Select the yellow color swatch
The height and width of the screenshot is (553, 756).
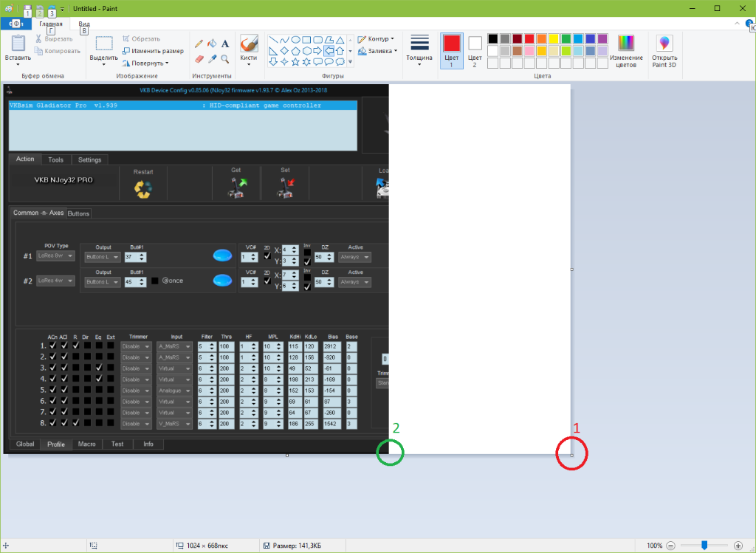tap(554, 38)
